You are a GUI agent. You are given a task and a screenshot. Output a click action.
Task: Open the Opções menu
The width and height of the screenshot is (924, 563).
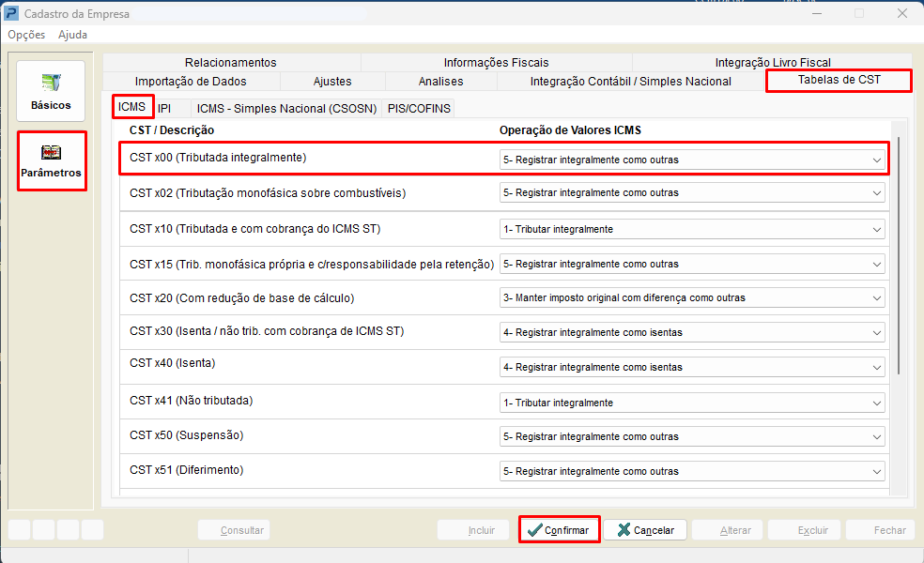pyautogui.click(x=26, y=35)
